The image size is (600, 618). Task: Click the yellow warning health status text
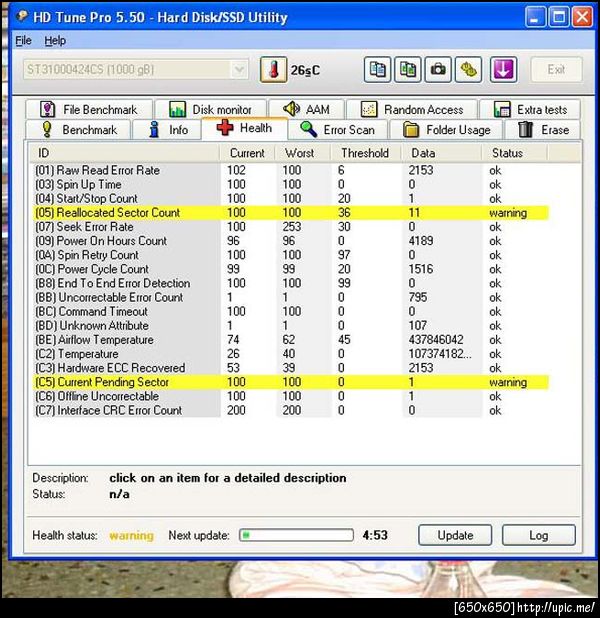click(131, 536)
